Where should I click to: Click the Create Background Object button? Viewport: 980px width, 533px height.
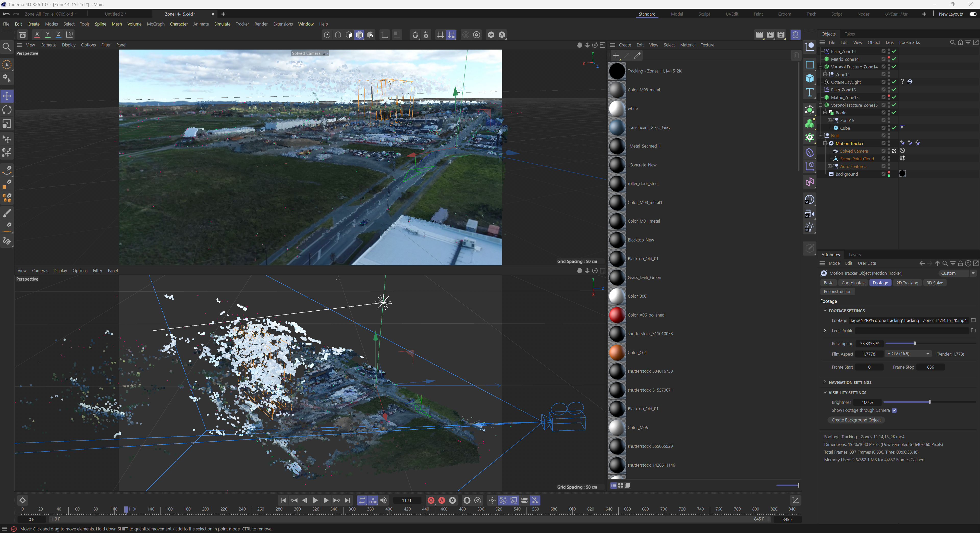click(856, 420)
